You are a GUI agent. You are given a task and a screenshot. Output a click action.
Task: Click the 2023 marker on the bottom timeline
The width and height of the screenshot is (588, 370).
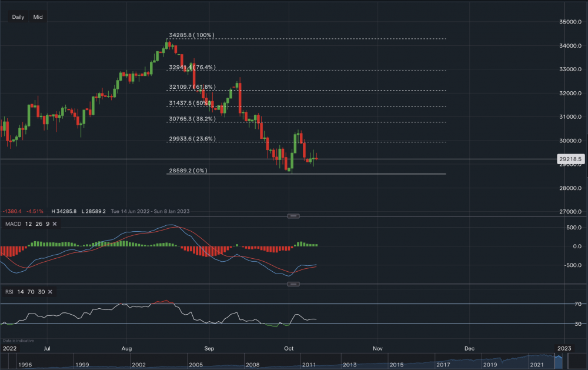coord(564,348)
